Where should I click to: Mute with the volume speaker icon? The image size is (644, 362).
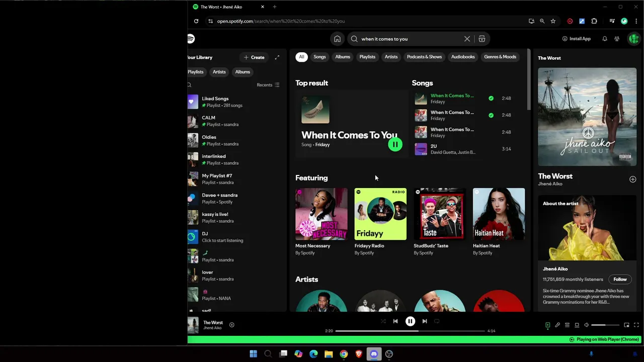[x=587, y=325]
